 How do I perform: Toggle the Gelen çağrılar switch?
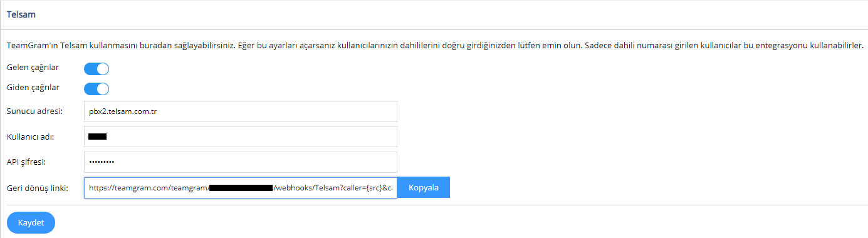tap(97, 69)
